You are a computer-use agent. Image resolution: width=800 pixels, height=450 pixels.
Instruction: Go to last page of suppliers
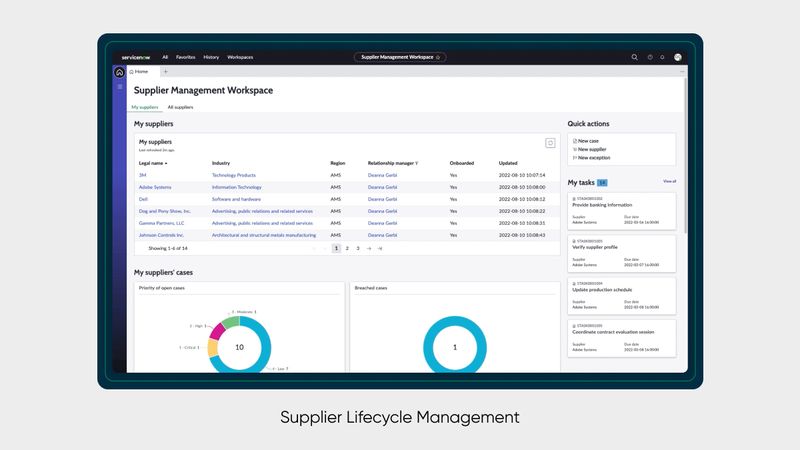pos(380,247)
